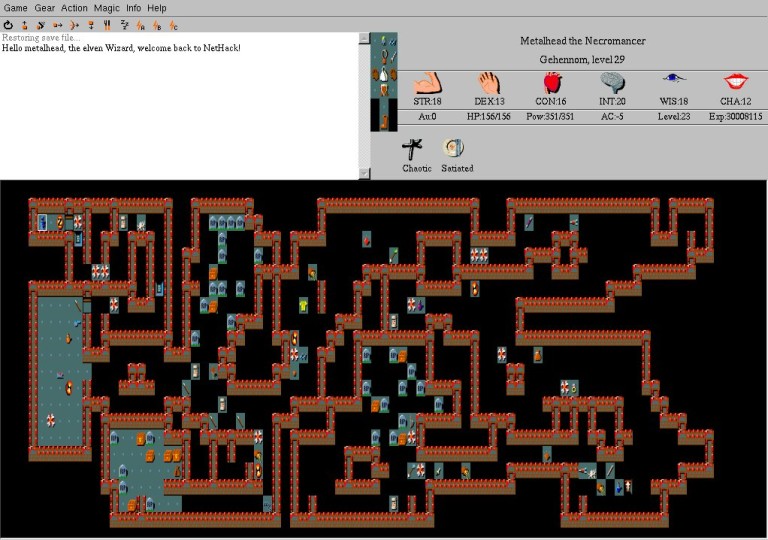Click the hand dexterity icon
768x540 pixels.
[489, 83]
